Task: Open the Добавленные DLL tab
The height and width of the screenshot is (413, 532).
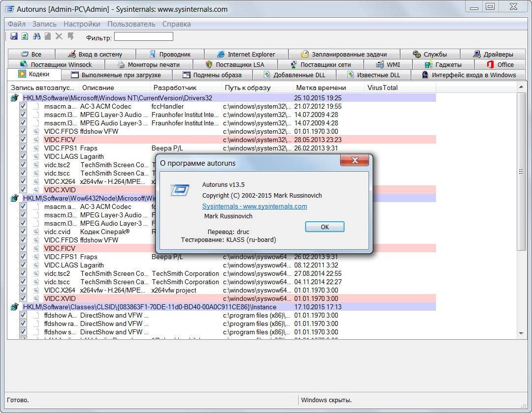Action: coord(294,75)
